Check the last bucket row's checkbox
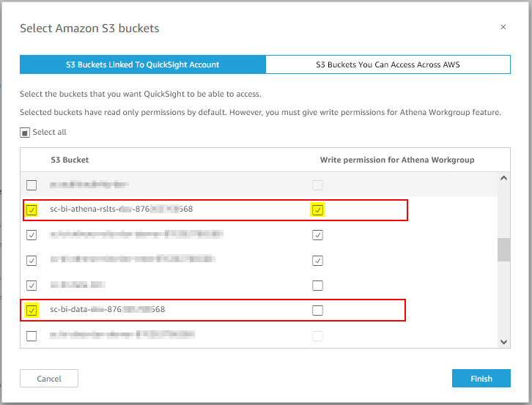Viewport: 532px width, 405px height. point(32,336)
